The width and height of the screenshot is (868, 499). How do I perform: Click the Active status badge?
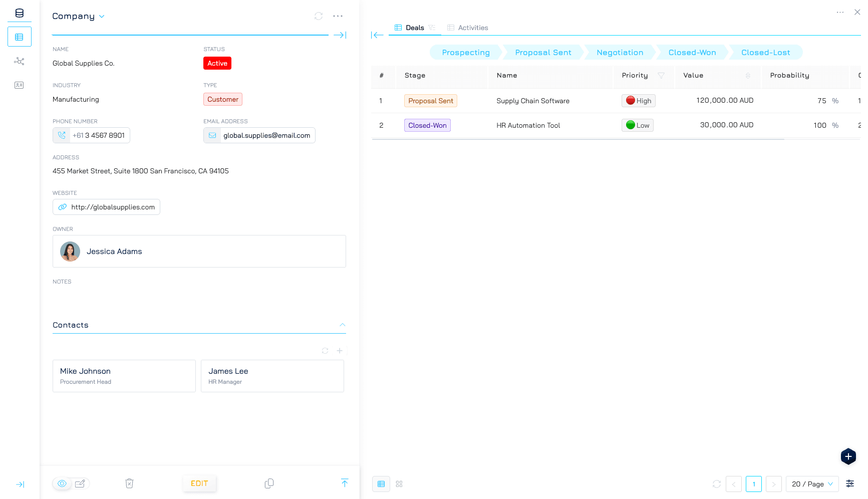tap(217, 63)
